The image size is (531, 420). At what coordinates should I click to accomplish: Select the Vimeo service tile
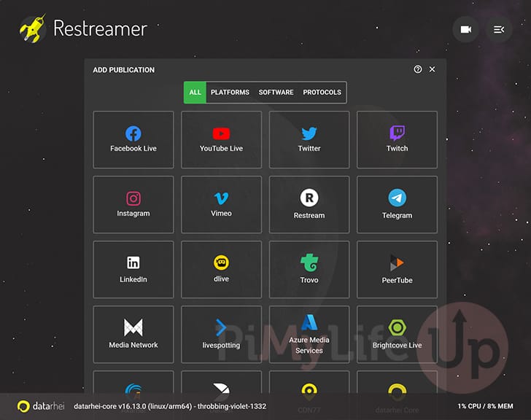(221, 204)
